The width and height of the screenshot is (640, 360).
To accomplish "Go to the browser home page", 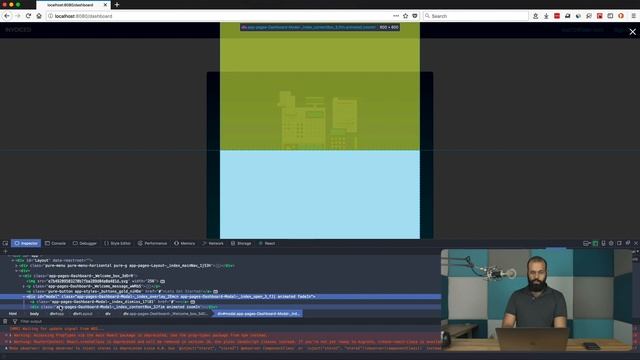I will 39,16.
